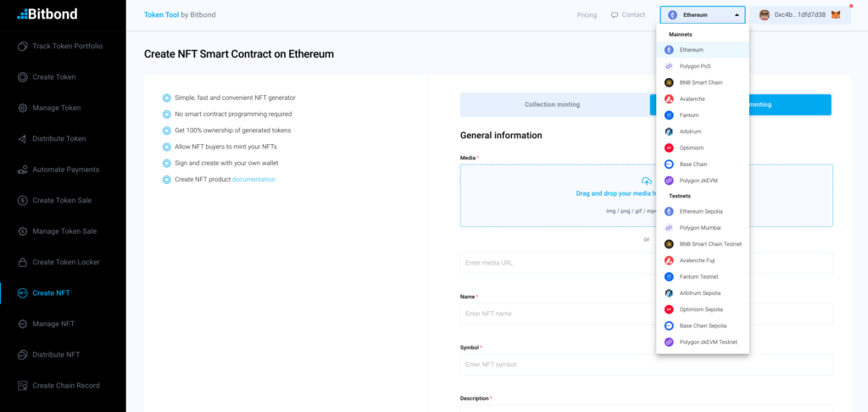868x412 pixels.
Task: Click the Manage Token gear icon
Action: point(22,108)
